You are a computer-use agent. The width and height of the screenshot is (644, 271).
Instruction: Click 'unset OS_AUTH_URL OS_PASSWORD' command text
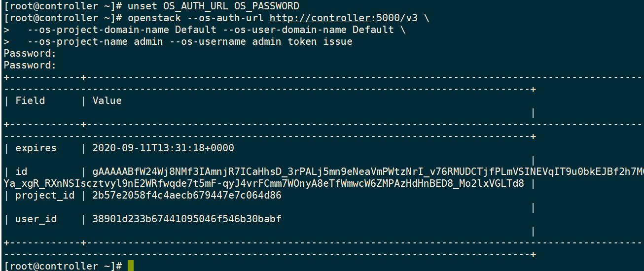(x=214, y=6)
